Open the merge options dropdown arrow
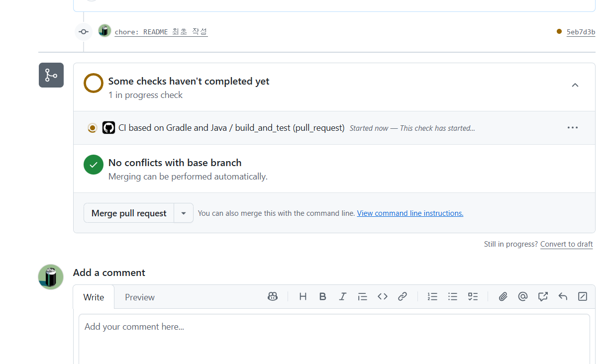Image resolution: width=608 pixels, height=364 pixels. 184,213
